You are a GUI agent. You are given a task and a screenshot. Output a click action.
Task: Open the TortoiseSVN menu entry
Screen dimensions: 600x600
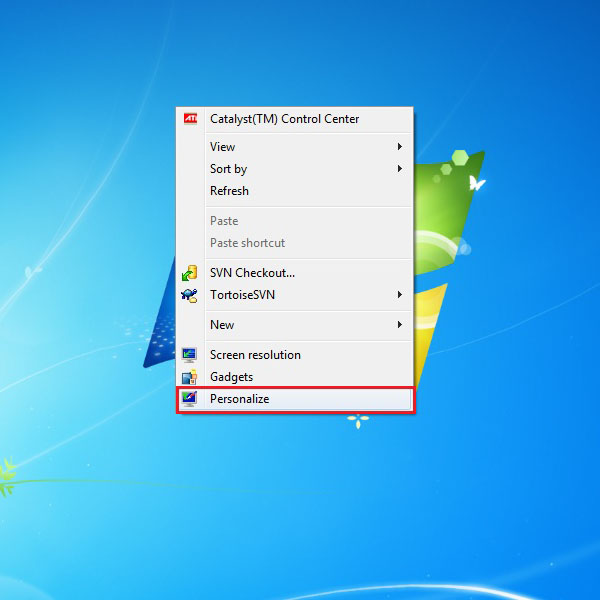coord(295,295)
